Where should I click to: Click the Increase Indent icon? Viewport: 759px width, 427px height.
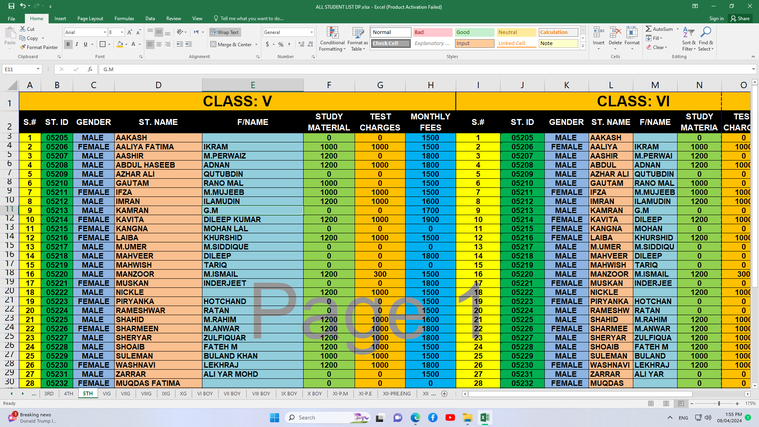tap(188, 44)
